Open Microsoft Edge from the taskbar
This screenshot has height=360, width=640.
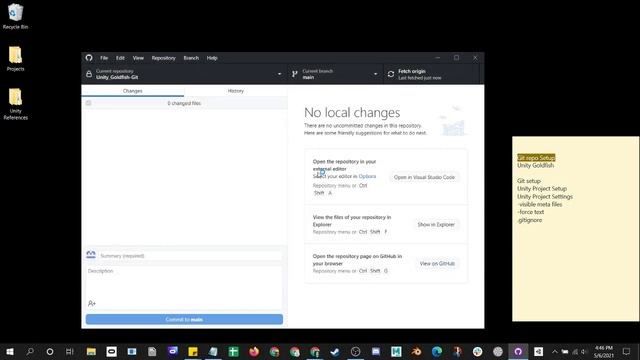click(437, 351)
